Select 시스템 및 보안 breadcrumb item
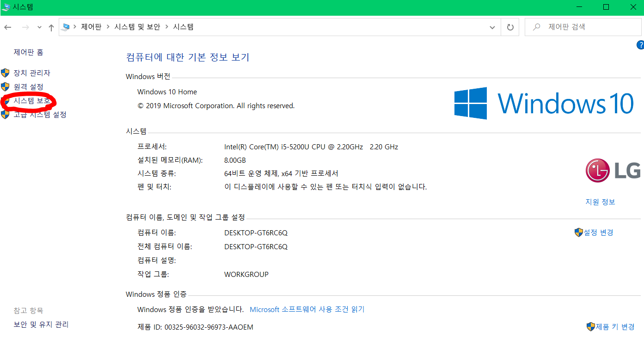Screen dimensions: 644x337 point(138,27)
